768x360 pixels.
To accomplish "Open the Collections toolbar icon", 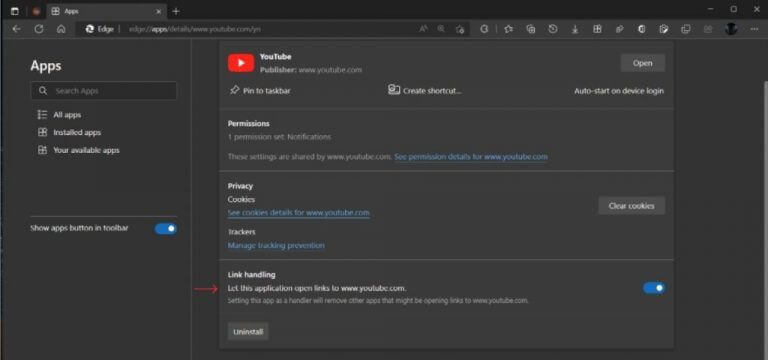I will (x=530, y=29).
